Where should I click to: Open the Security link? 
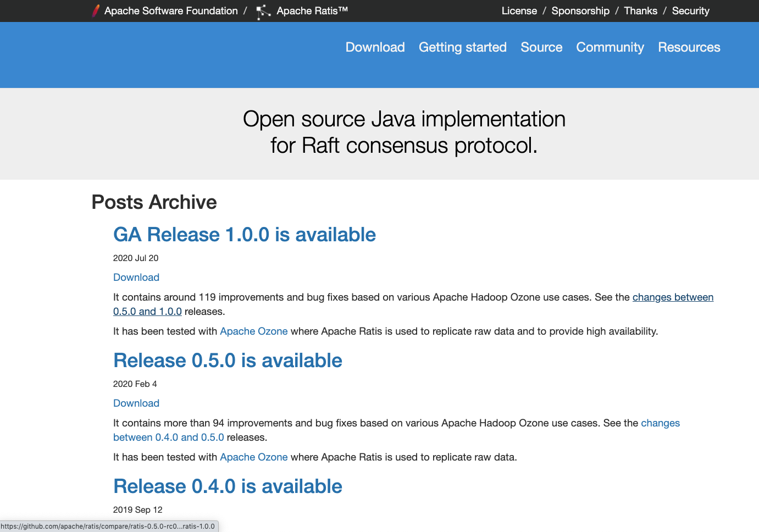point(691,11)
